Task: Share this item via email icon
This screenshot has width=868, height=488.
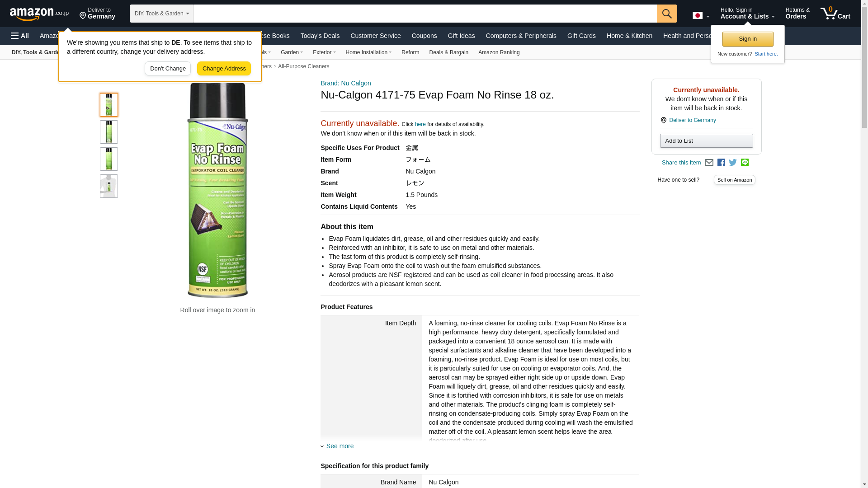Action: (x=709, y=163)
